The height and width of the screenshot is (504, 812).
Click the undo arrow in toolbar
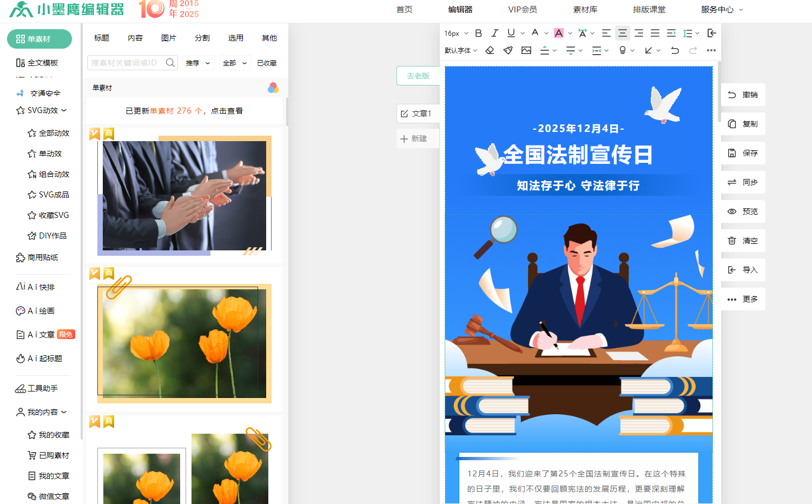pyautogui.click(x=675, y=50)
